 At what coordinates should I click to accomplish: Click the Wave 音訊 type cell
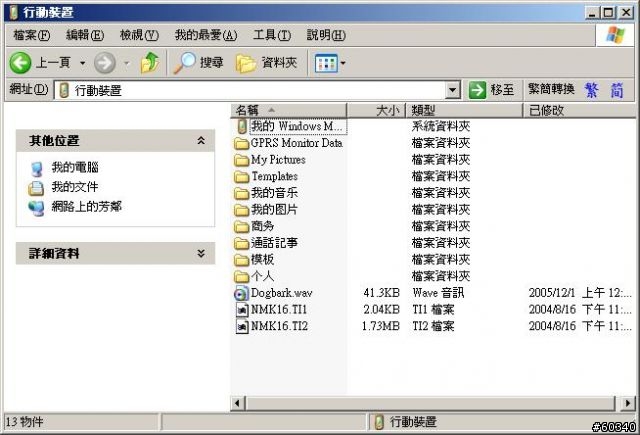coord(438,293)
